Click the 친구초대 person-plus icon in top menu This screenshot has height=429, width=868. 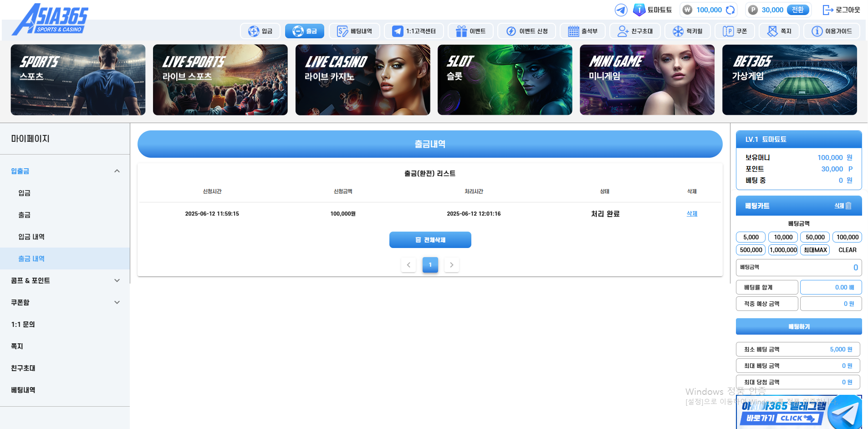click(x=623, y=31)
